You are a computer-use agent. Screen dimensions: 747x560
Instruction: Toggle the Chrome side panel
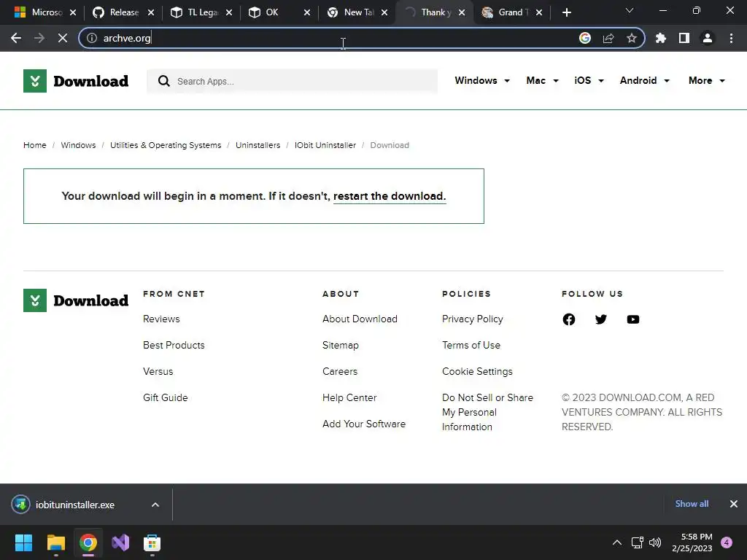click(684, 38)
